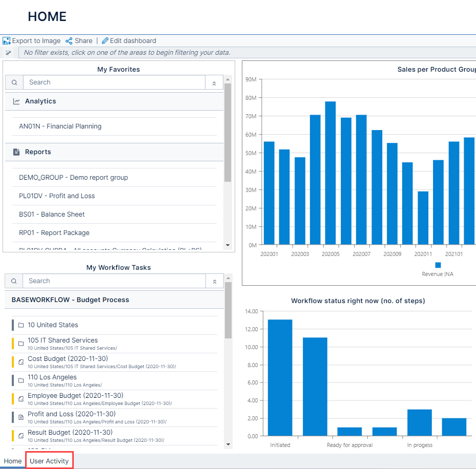Collapse the My Workflow Tasks panel
The image size is (476, 469).
pyautogui.click(x=214, y=281)
